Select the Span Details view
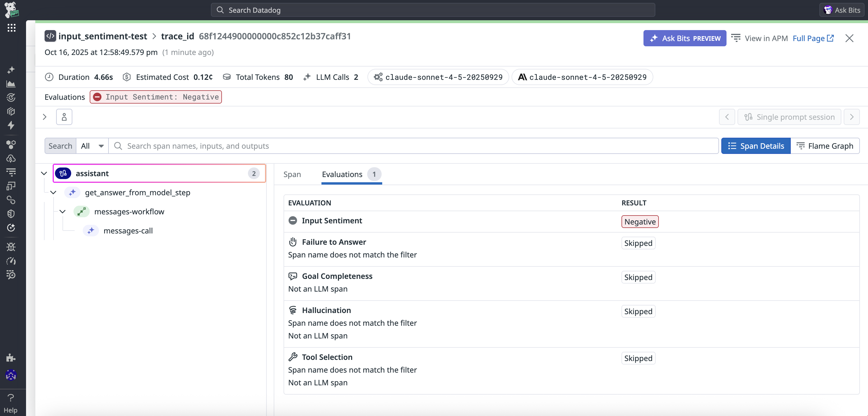The width and height of the screenshot is (868, 416). (x=756, y=146)
